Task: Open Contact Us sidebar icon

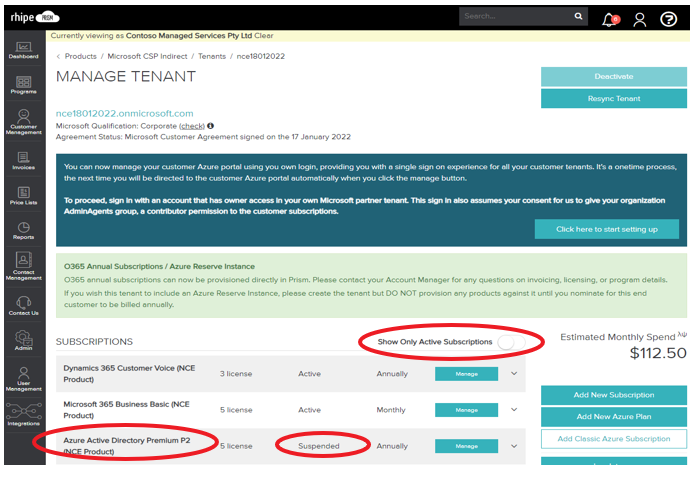Action: (x=24, y=305)
